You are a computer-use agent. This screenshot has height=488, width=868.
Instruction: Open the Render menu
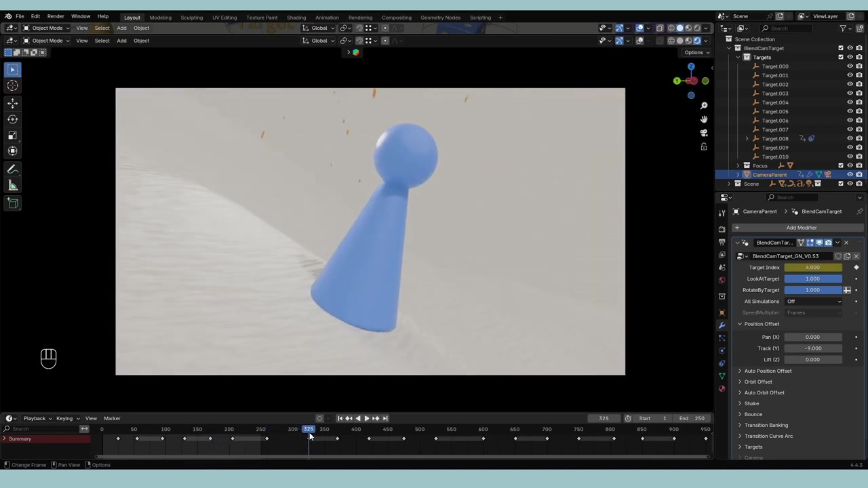click(56, 16)
